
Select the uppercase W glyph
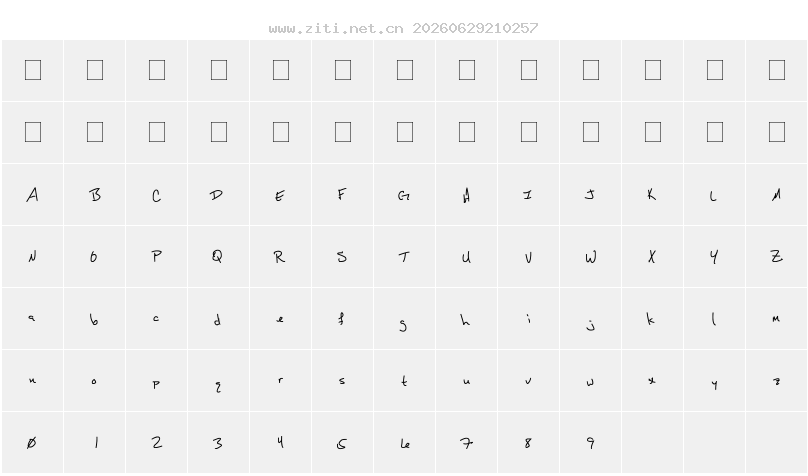point(591,257)
